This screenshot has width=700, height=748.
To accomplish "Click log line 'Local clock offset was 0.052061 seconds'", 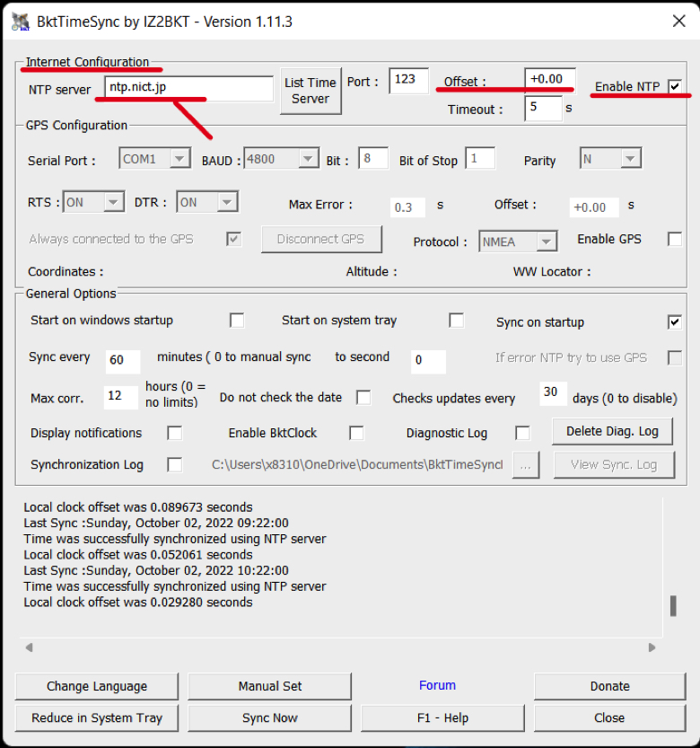I will [x=138, y=555].
